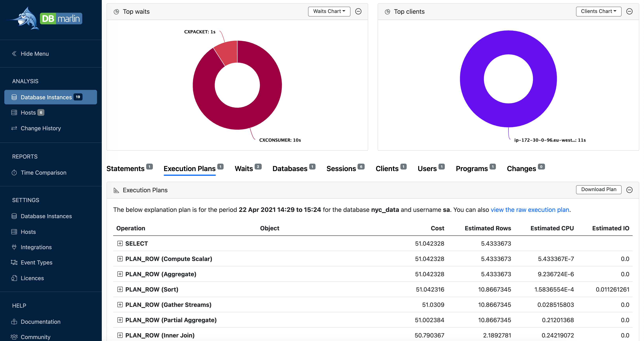Collapse the Execution Plans panel
The height and width of the screenshot is (341, 644).
[x=629, y=190]
